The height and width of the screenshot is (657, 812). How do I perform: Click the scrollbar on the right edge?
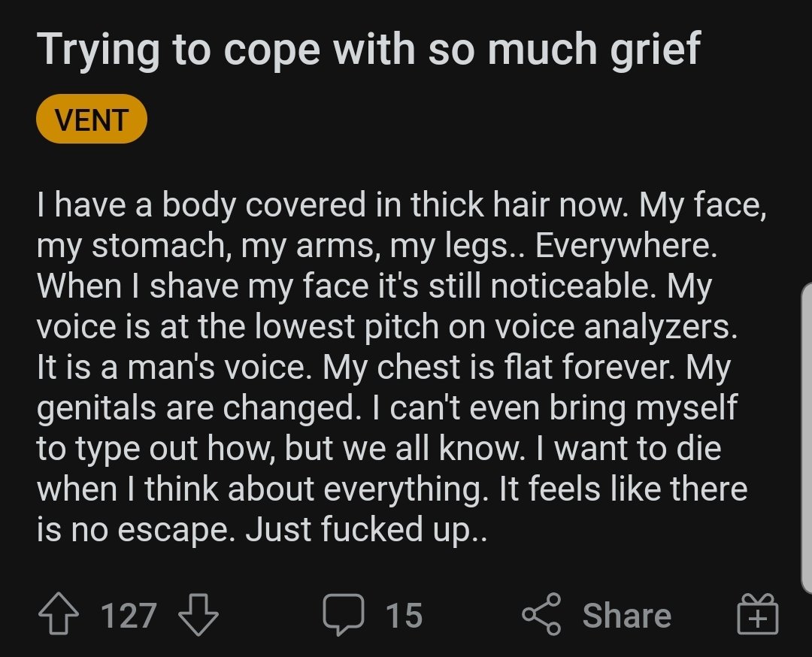[806, 436]
